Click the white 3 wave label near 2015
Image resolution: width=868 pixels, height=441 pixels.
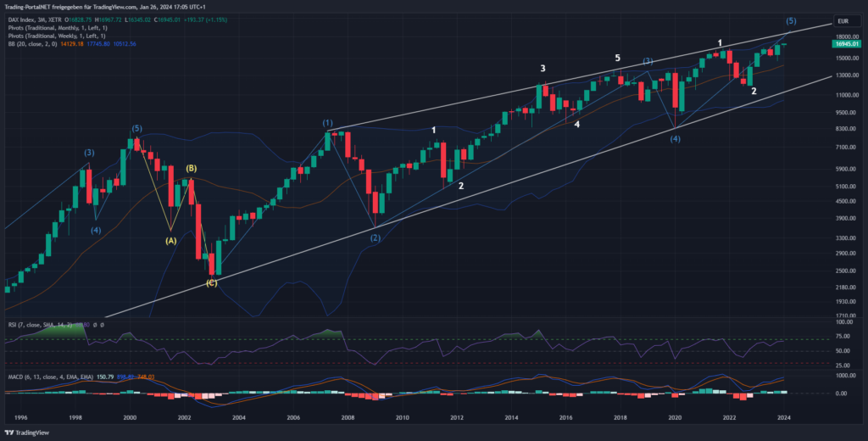[542, 68]
